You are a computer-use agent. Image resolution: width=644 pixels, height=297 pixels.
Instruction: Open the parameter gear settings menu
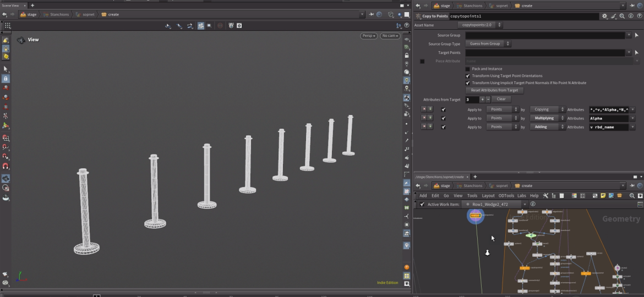(x=605, y=16)
